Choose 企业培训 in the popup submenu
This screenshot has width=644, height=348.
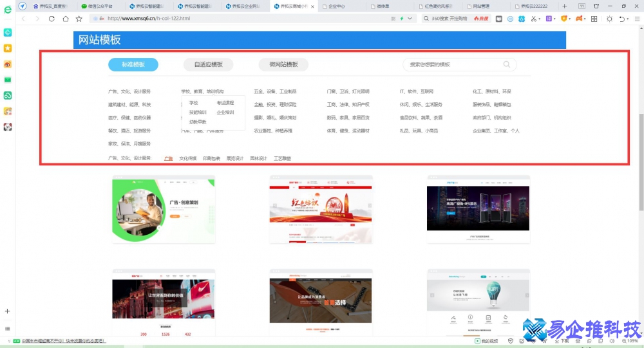pos(225,113)
